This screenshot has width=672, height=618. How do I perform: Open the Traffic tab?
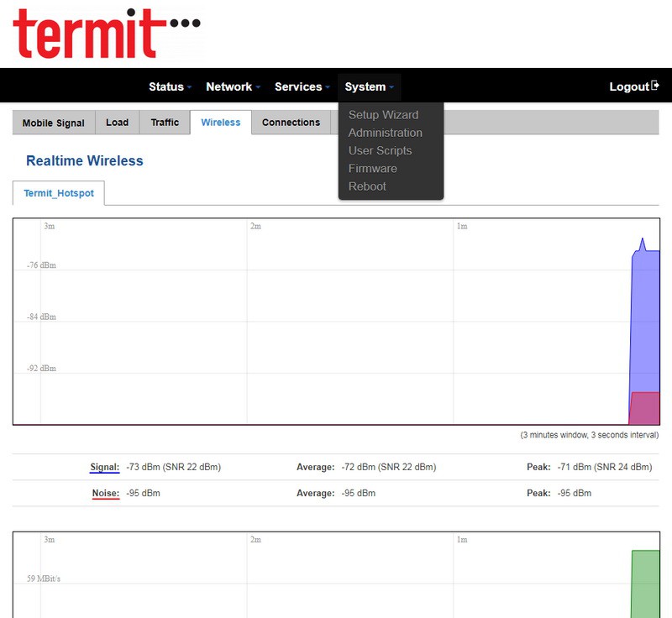point(165,123)
